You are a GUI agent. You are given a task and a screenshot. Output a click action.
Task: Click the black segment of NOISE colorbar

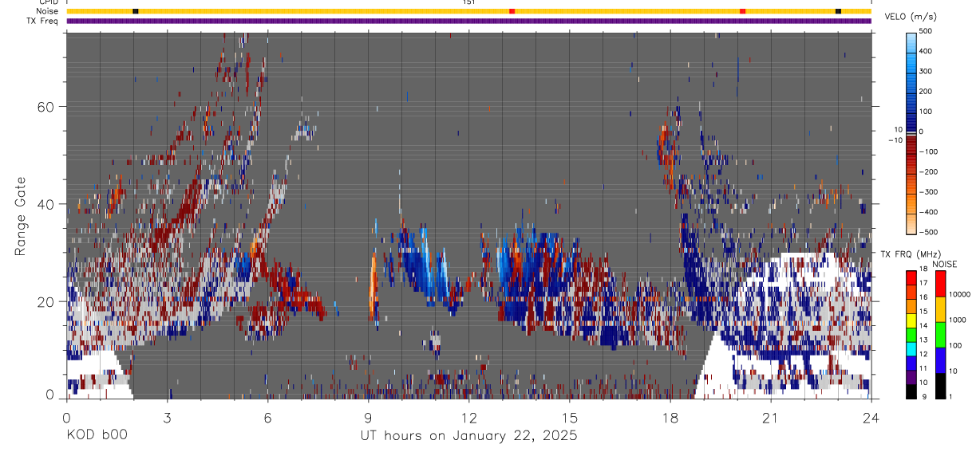pyautogui.click(x=940, y=386)
